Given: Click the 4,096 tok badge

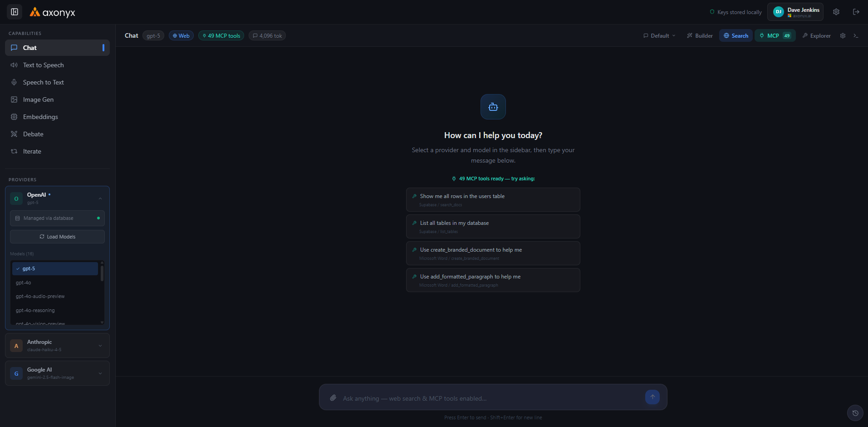Looking at the screenshot, I should click(267, 36).
